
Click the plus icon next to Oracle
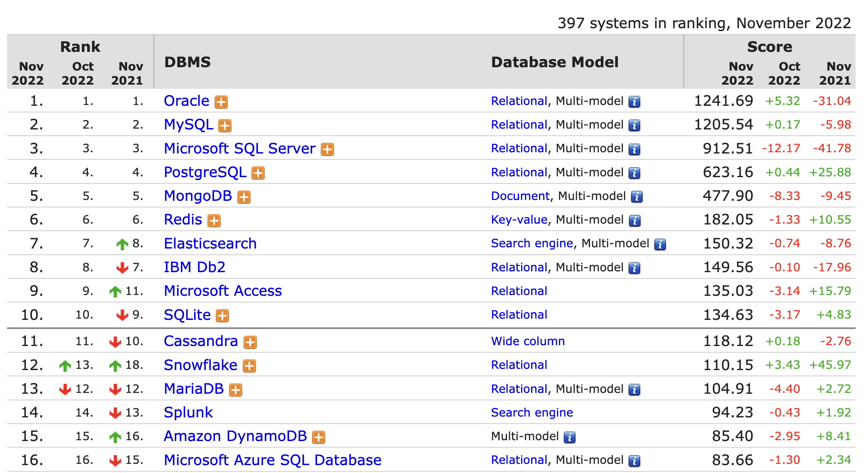[x=221, y=102]
